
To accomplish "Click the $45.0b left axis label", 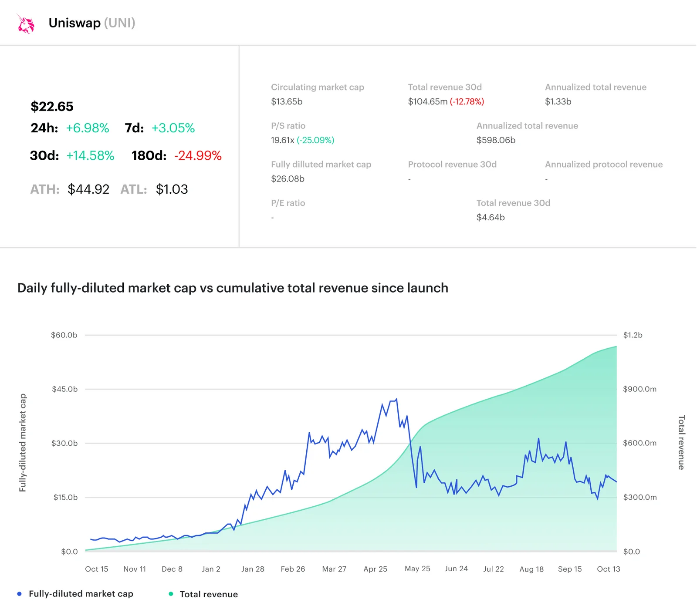I will (x=64, y=389).
